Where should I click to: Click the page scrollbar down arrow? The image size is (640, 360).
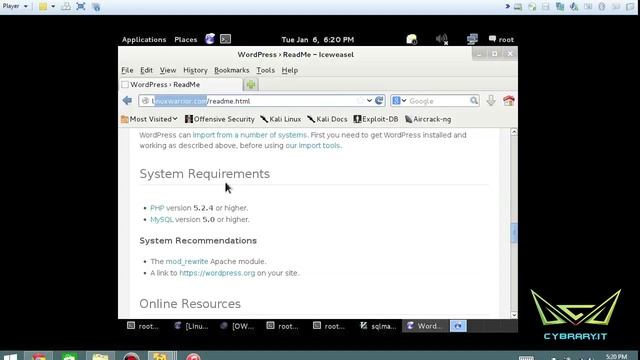(x=514, y=315)
